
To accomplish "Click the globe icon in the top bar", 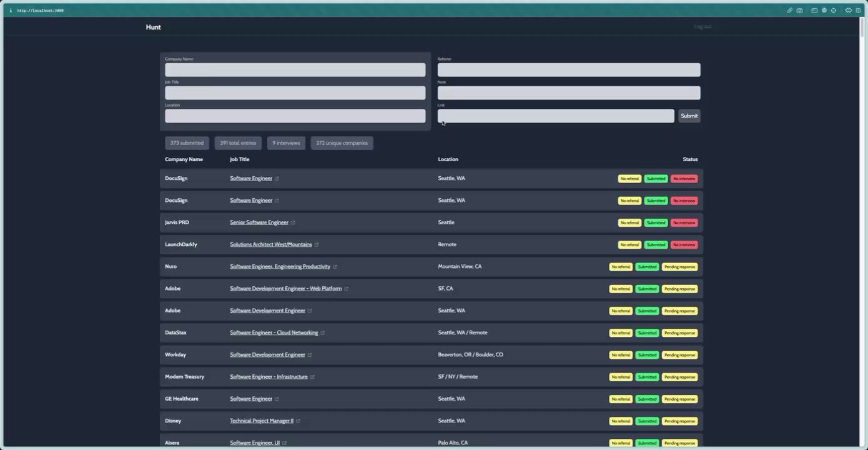I will (x=824, y=10).
